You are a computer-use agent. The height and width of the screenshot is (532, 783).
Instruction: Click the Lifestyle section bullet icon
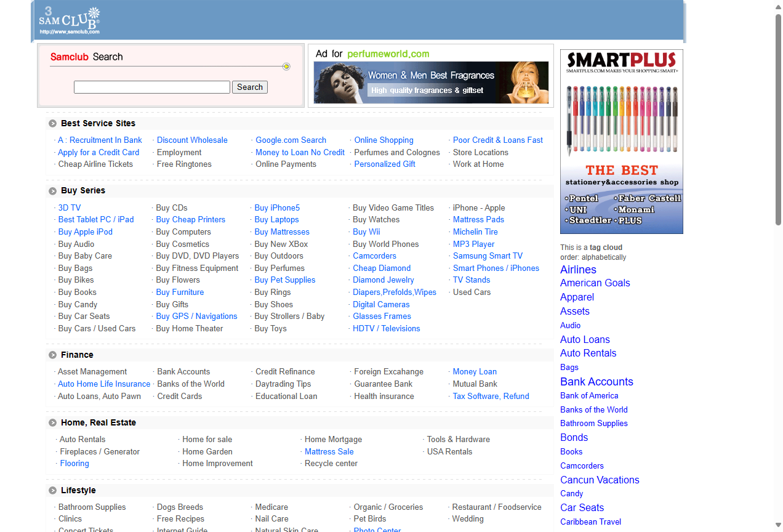click(53, 491)
